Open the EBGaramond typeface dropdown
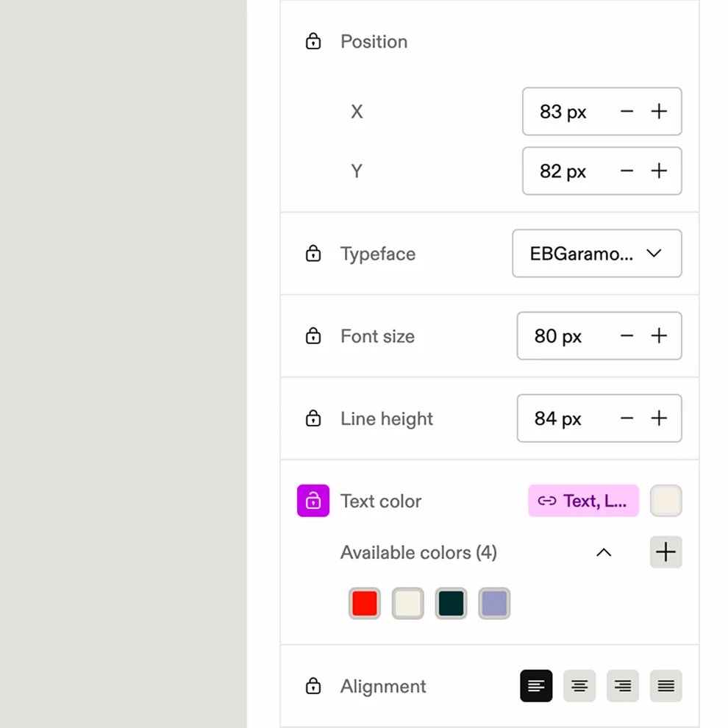728x728 pixels. tap(597, 254)
